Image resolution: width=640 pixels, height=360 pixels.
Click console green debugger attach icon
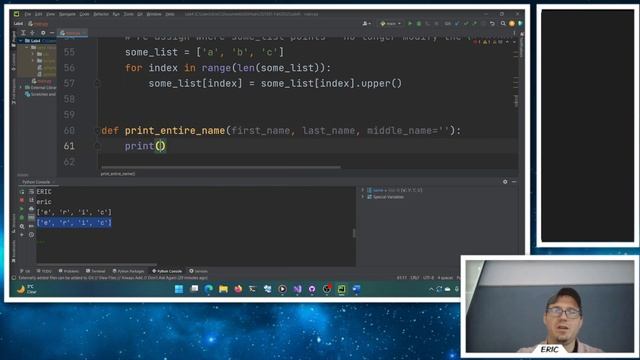[x=22, y=218]
